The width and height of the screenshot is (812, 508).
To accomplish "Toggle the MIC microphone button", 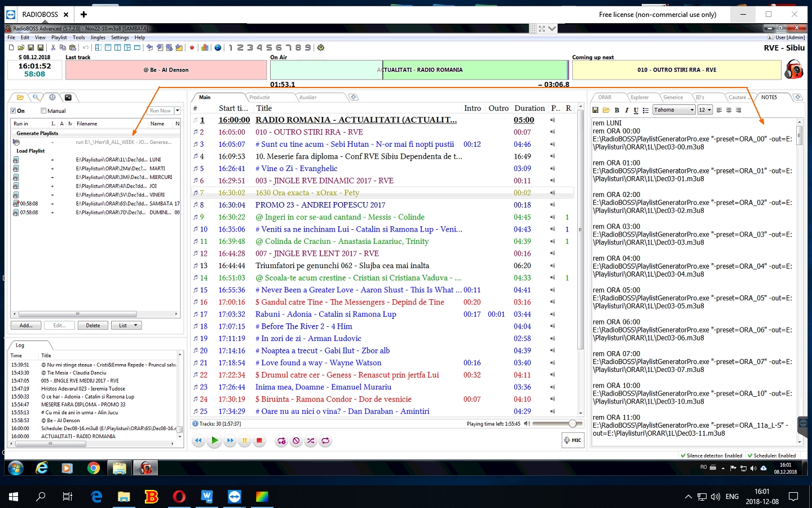I will 573,440.
